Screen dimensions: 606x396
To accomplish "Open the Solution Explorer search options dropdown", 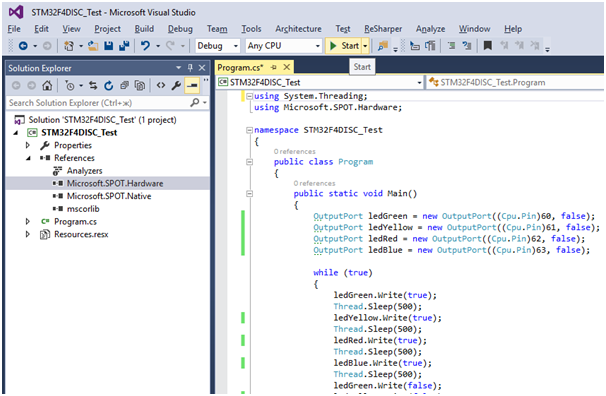I will tap(204, 103).
